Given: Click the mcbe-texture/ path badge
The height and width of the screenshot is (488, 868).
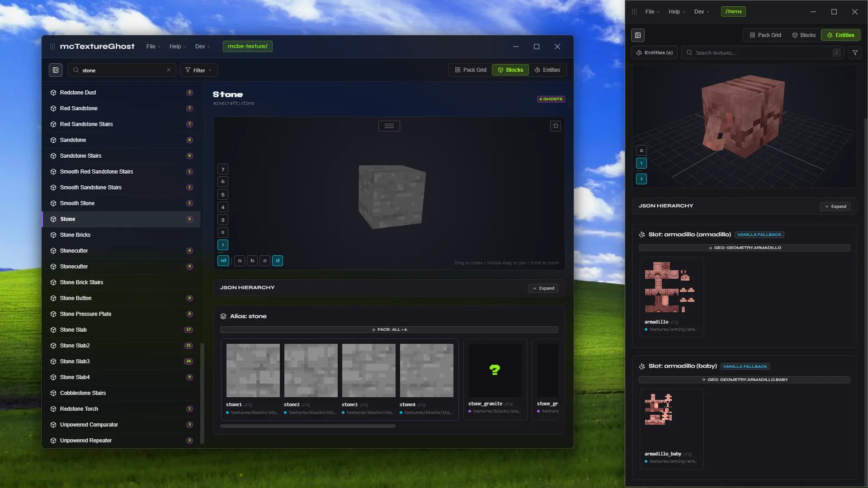Looking at the screenshot, I should point(248,46).
